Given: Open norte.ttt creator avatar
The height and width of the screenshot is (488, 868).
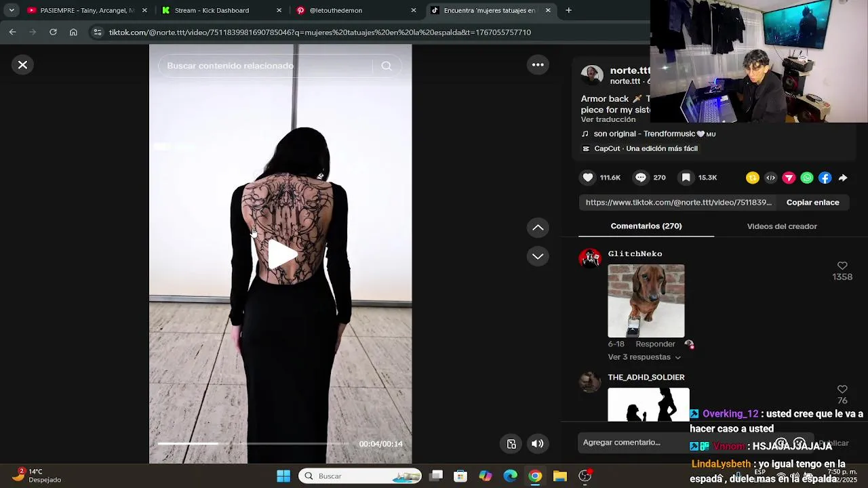Looking at the screenshot, I should 592,76.
